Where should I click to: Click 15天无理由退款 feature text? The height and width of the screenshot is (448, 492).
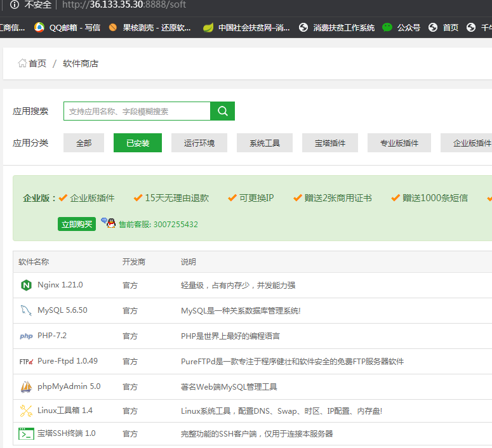(x=176, y=198)
